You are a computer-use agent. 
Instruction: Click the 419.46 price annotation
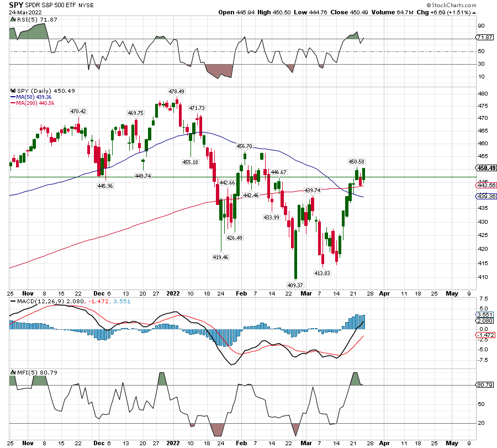coord(220,257)
